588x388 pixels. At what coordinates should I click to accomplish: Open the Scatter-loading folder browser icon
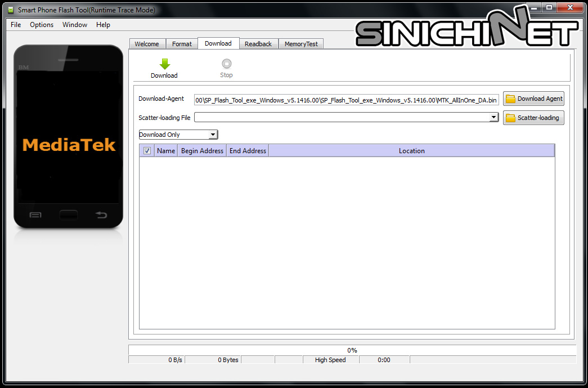point(510,118)
